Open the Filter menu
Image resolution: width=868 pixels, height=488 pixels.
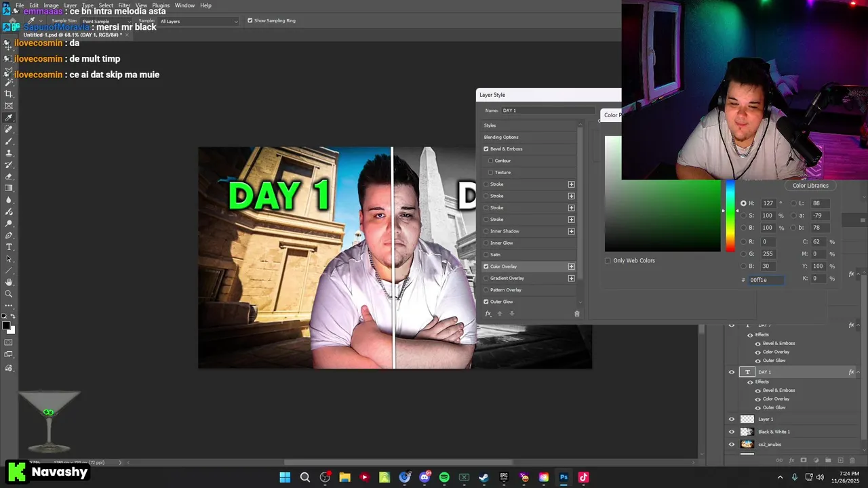point(124,5)
